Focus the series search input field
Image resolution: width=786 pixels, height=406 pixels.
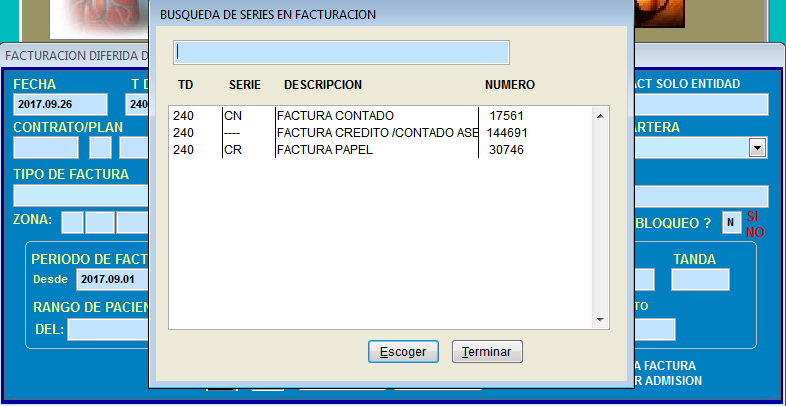pyautogui.click(x=341, y=53)
